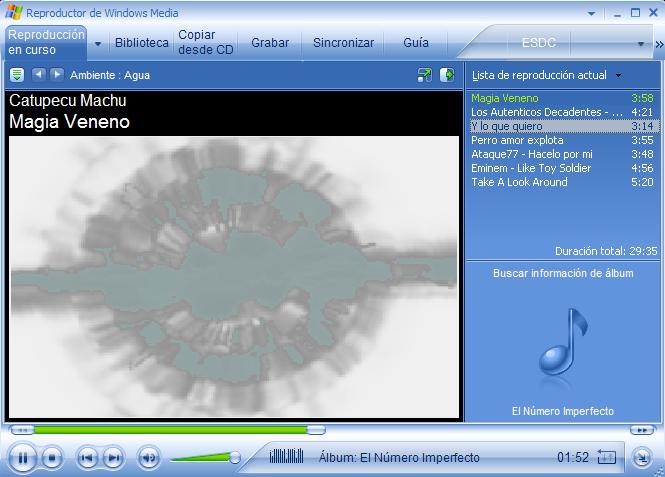
Task: Switch to skin mode button
Action: [x=641, y=458]
